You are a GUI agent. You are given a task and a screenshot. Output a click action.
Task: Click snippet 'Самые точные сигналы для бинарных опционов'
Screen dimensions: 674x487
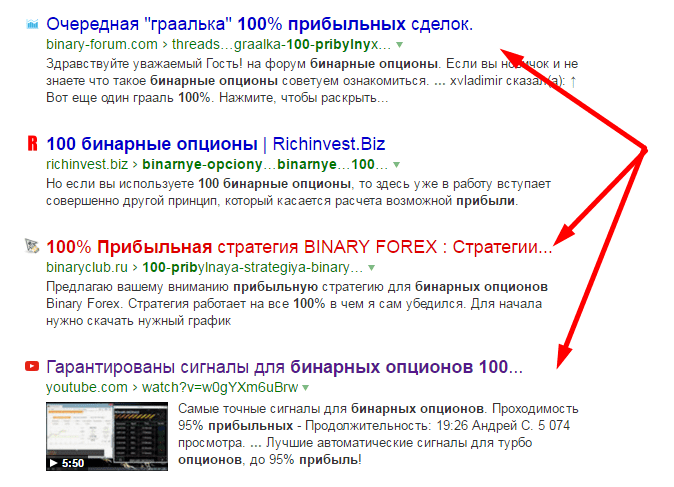point(331,408)
